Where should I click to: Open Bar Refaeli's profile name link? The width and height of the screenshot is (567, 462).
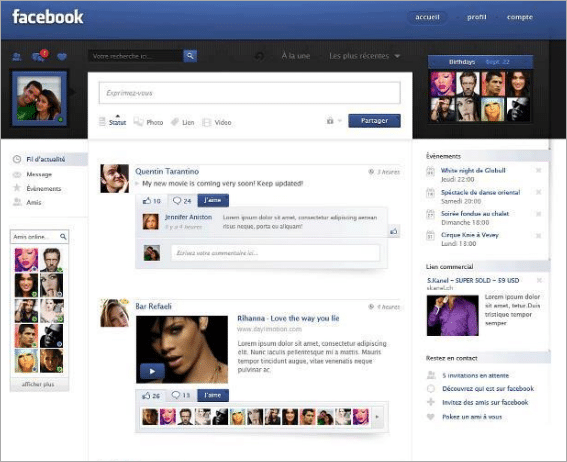tap(153, 306)
